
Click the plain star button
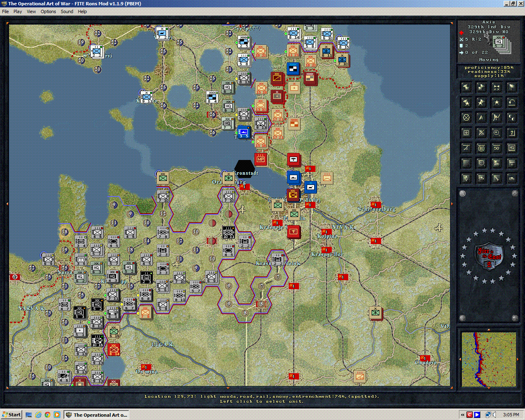pos(496,103)
